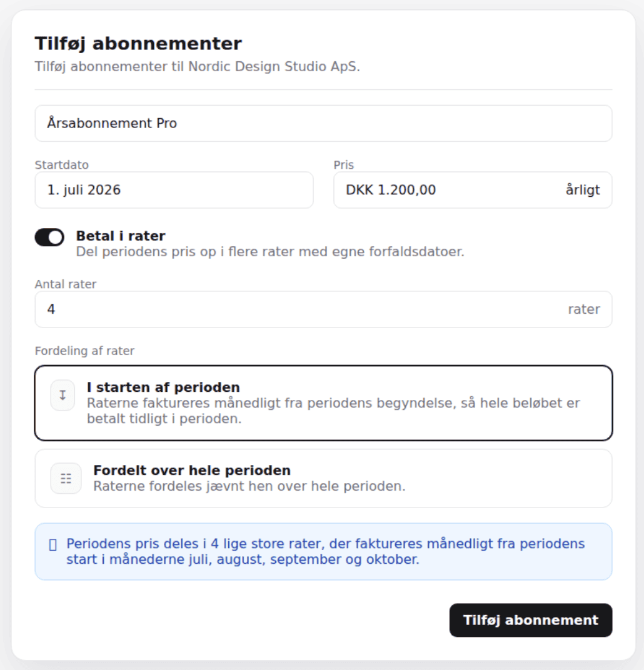Click the Pris field label
Viewport: 644px width, 670px height.
pyautogui.click(x=344, y=165)
